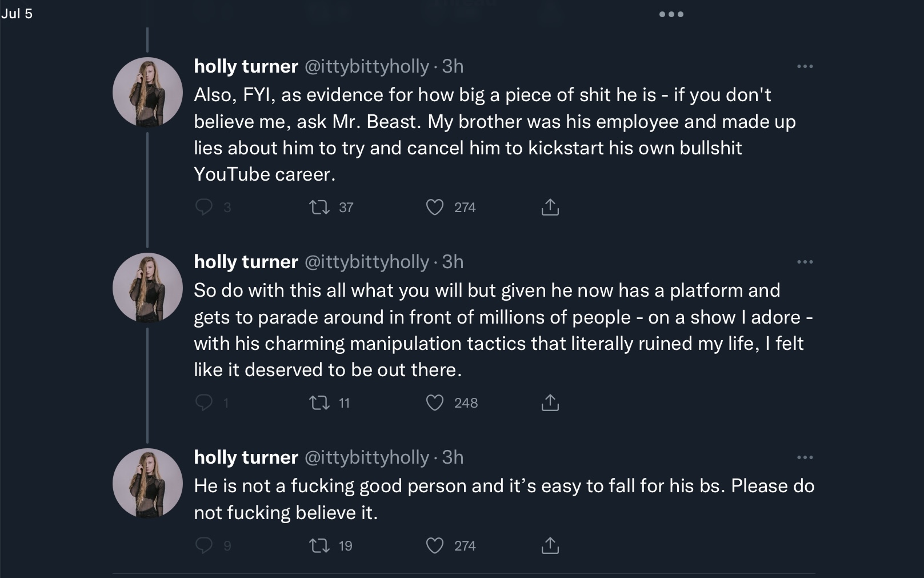The height and width of the screenshot is (578, 924).
Task: Open the top three-dot overflow menu
Action: (671, 14)
